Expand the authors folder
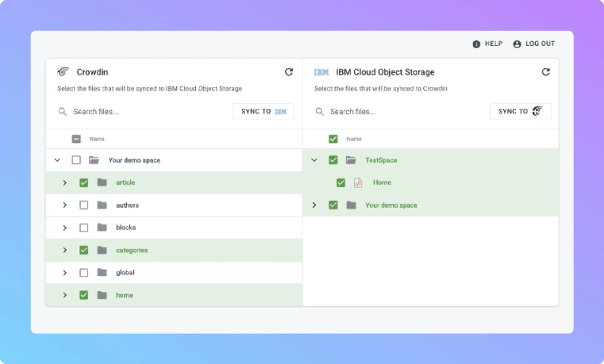Screen dimensions: 604x364 pos(65,205)
